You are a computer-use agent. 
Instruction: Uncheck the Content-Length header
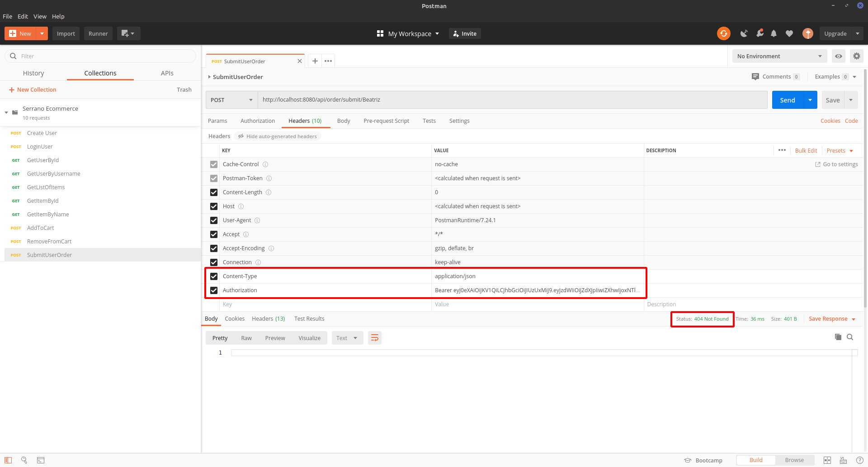214,192
